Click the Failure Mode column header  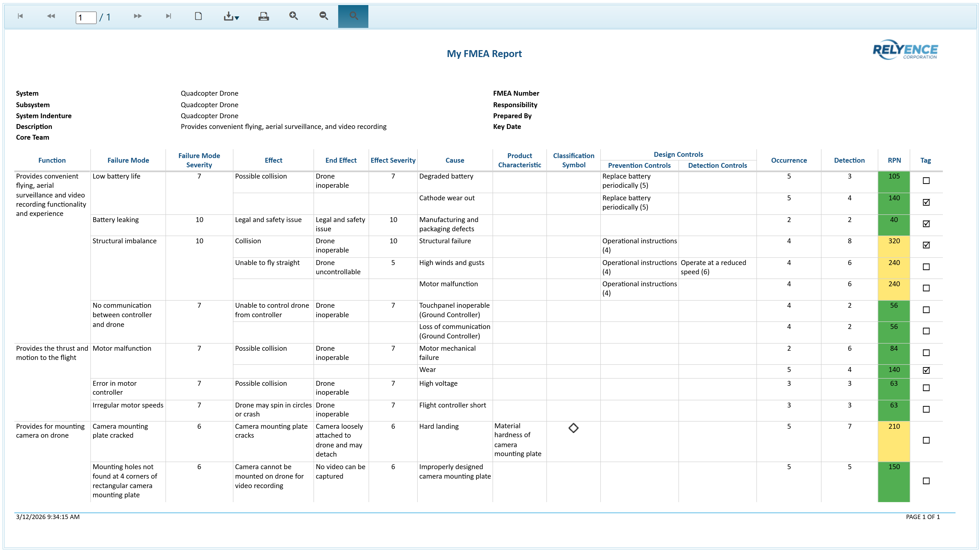point(128,160)
